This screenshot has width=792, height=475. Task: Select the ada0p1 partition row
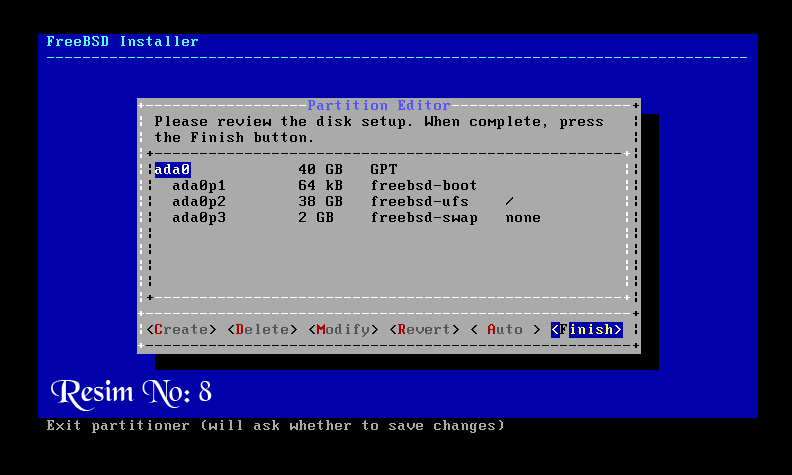click(388, 185)
